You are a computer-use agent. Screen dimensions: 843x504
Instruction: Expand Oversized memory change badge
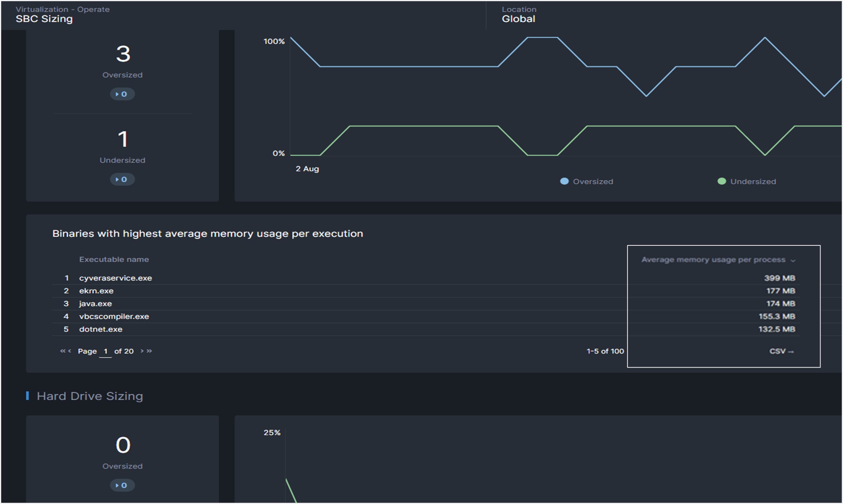(122, 94)
